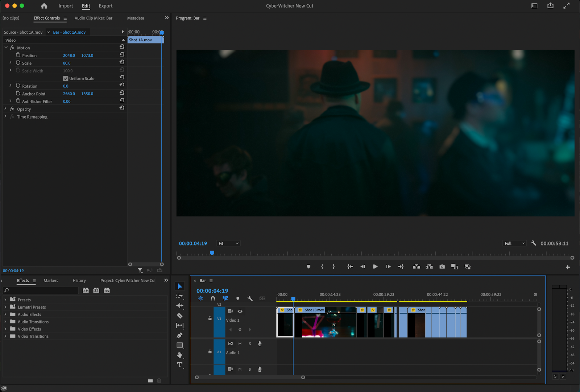This screenshot has height=392, width=580.
Task: Open the Fit zoom level dropdown
Action: (228, 243)
